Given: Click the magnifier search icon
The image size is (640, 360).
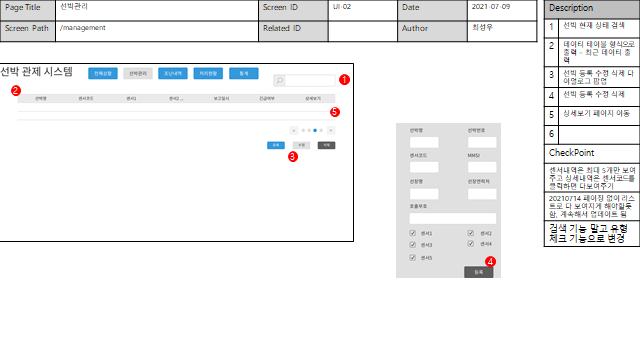Looking at the screenshot, I should [x=280, y=80].
